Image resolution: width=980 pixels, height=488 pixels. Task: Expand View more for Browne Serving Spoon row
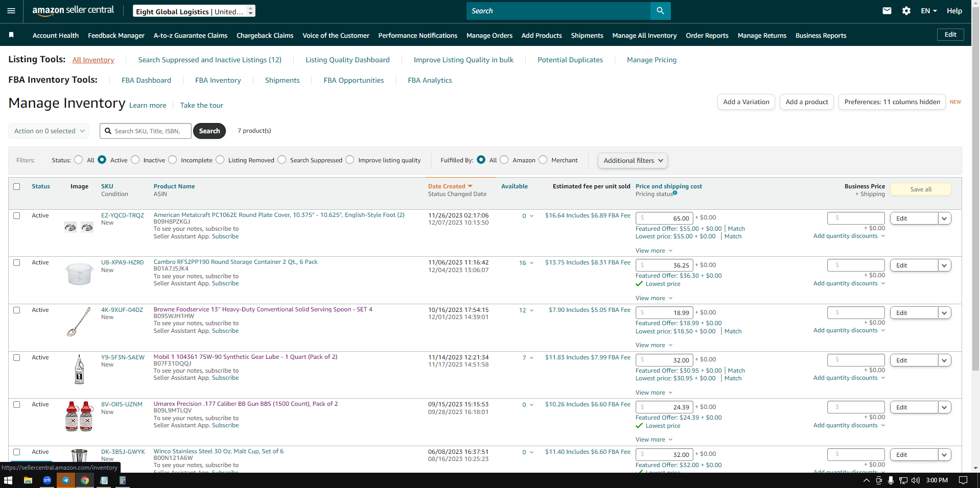coord(654,345)
